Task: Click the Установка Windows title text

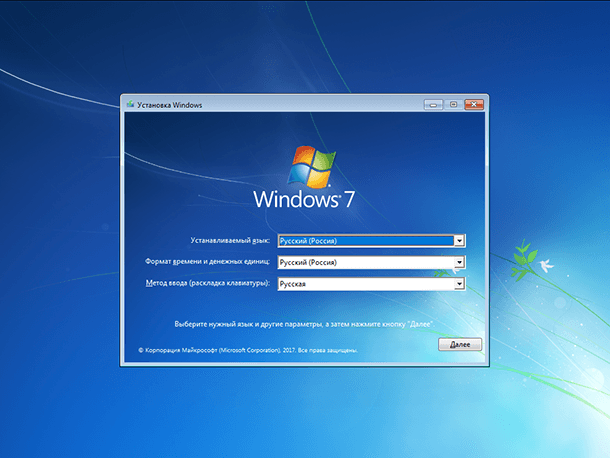Action: coord(170,105)
